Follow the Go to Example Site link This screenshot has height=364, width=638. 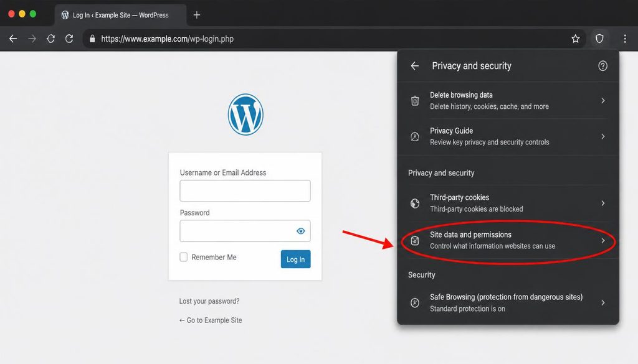pyautogui.click(x=211, y=320)
